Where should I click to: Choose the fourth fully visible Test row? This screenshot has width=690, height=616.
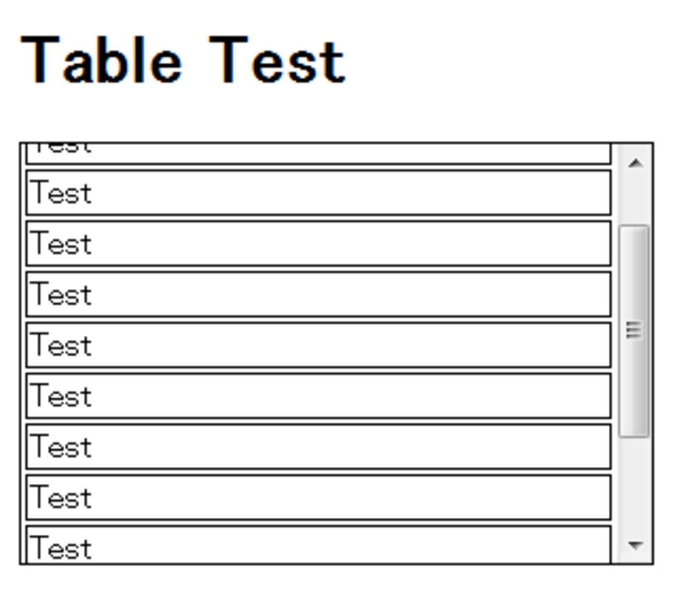[318, 345]
